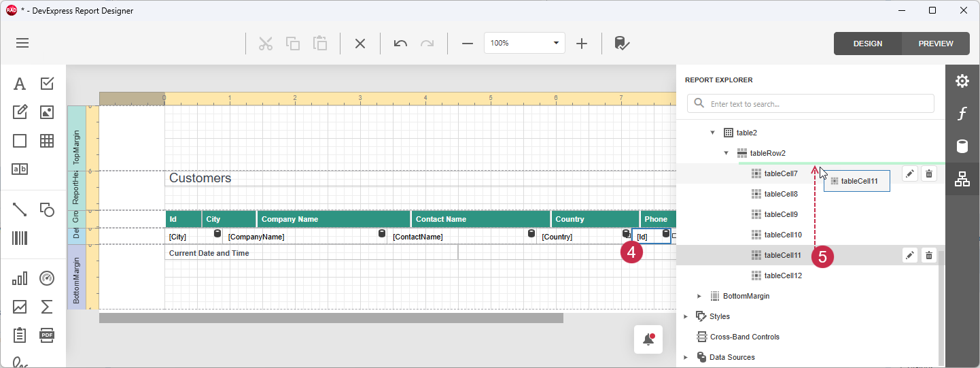
Task: Delete tableCell11 with trash button
Action: click(x=929, y=255)
